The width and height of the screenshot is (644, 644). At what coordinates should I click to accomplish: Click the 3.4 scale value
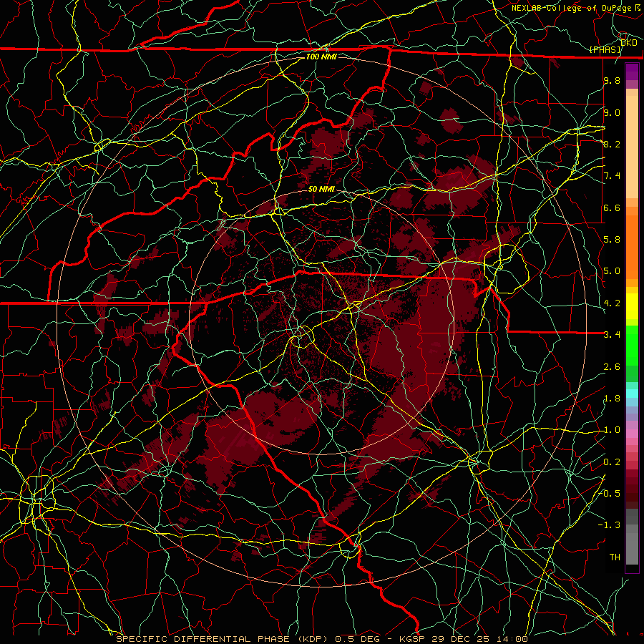pyautogui.click(x=612, y=334)
